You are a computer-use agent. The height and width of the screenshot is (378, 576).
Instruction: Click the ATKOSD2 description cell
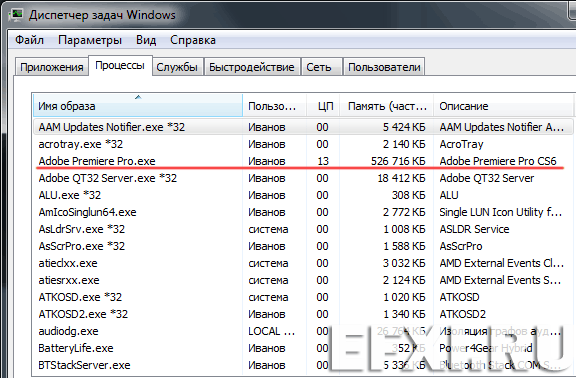[462, 314]
